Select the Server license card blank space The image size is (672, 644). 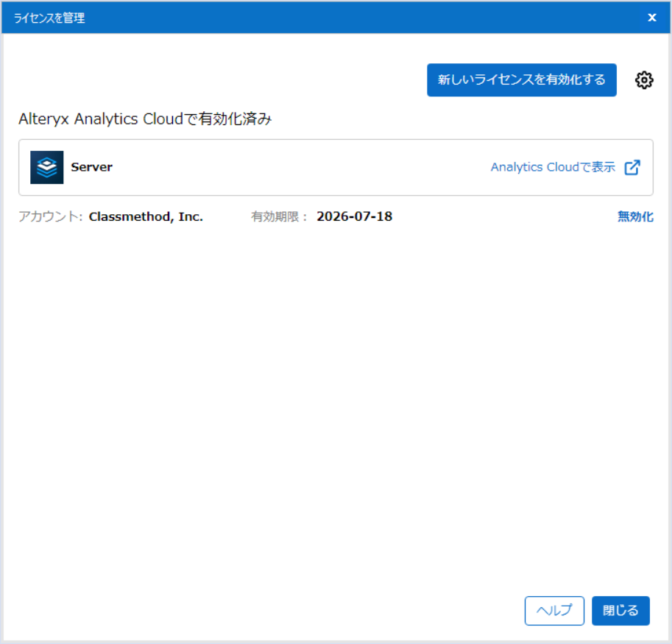pos(294,167)
